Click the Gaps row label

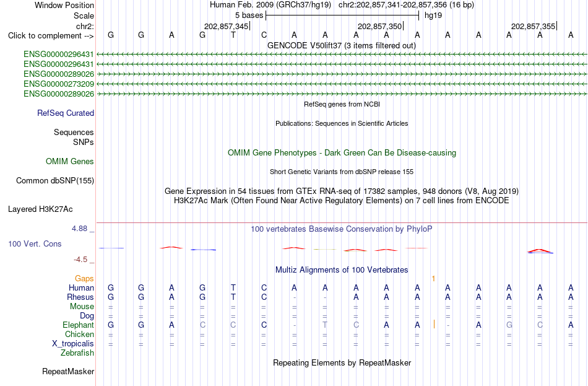point(84,278)
